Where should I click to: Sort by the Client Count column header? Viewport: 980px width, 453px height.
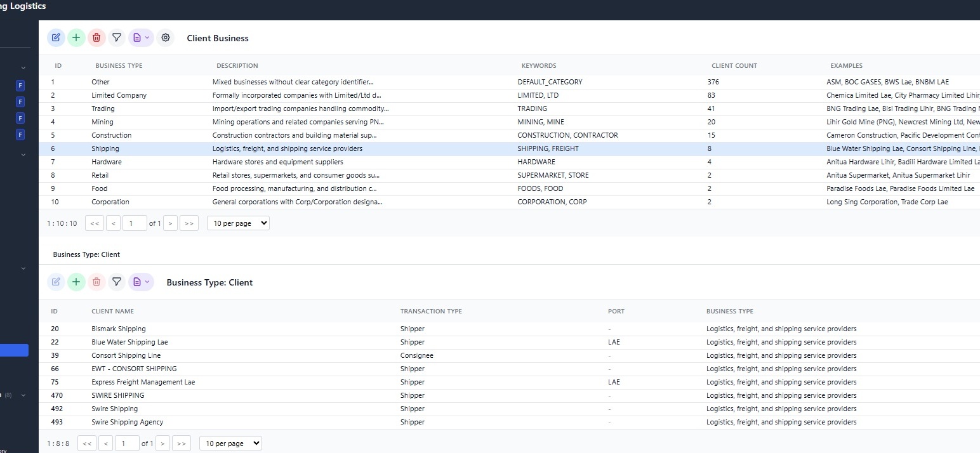click(734, 66)
